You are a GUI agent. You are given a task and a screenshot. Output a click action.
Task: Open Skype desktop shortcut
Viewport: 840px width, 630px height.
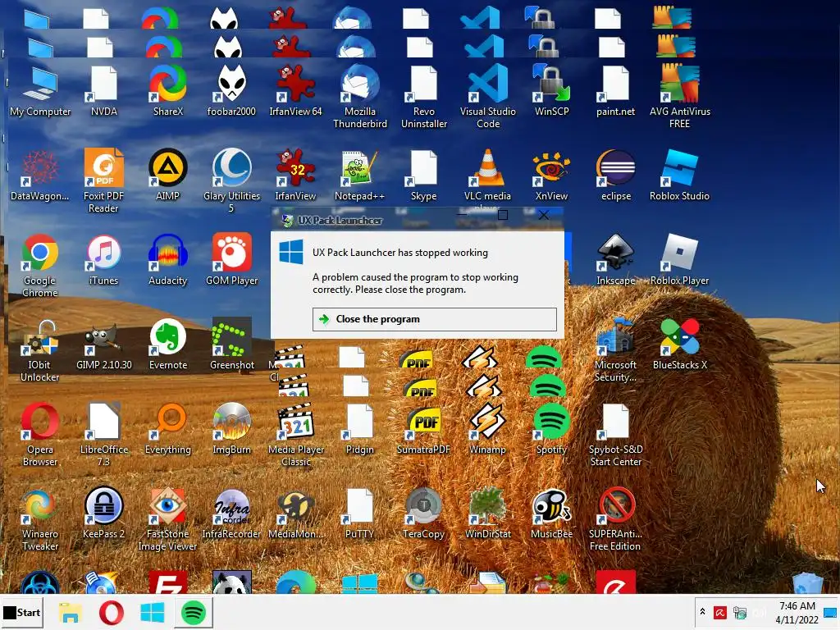pos(424,176)
